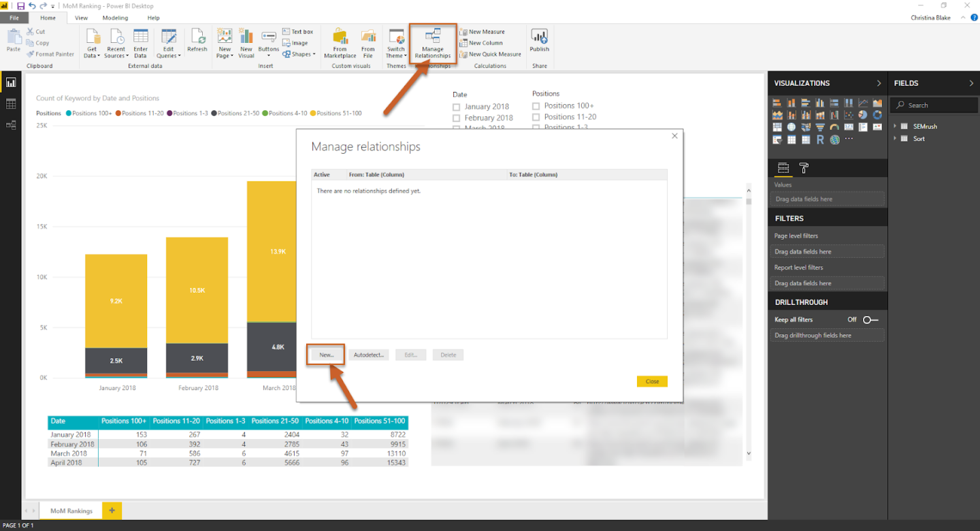Switch to Data view in left sidebar
This screenshot has height=531, width=980.
click(11, 103)
